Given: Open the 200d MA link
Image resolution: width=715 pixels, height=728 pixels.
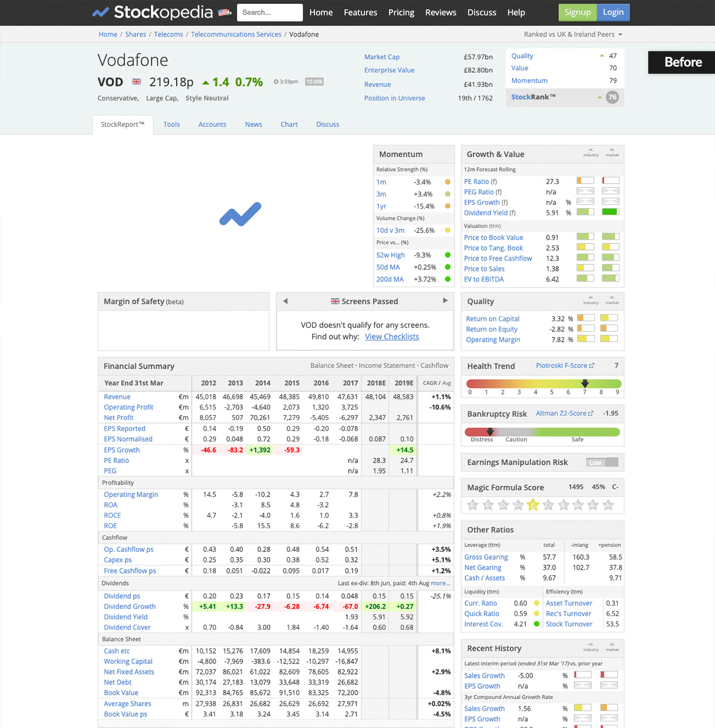Looking at the screenshot, I should pyautogui.click(x=390, y=279).
